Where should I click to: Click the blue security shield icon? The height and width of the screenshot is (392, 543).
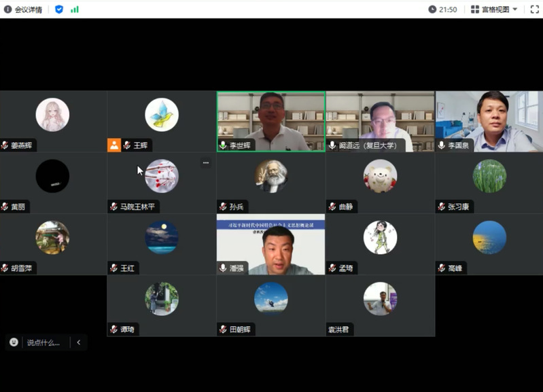(59, 10)
